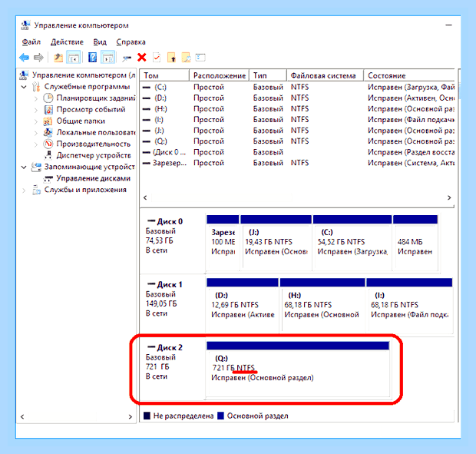Select the (C:) 54,52 ГБ partition
Viewport: 476px width, 454px height.
click(352, 242)
